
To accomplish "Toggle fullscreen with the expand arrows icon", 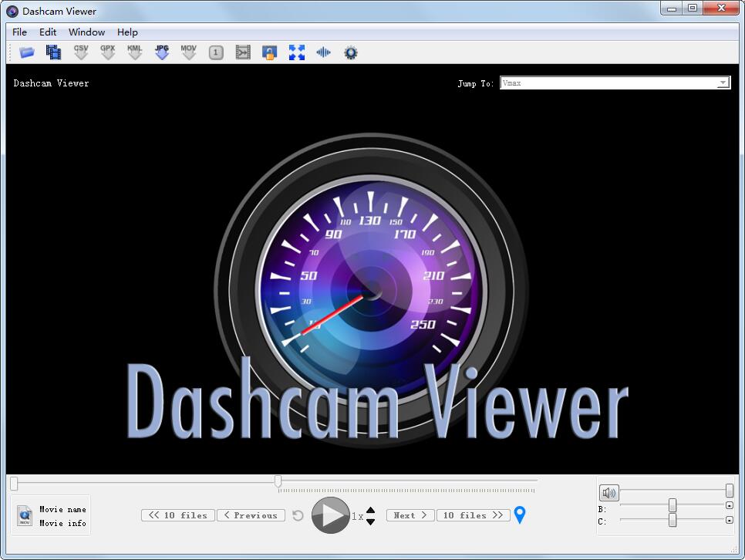I will [296, 52].
